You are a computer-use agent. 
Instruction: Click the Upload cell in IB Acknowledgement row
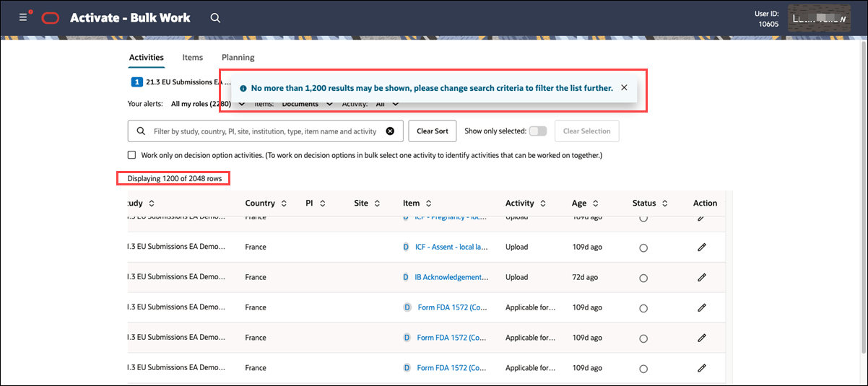[x=517, y=277]
